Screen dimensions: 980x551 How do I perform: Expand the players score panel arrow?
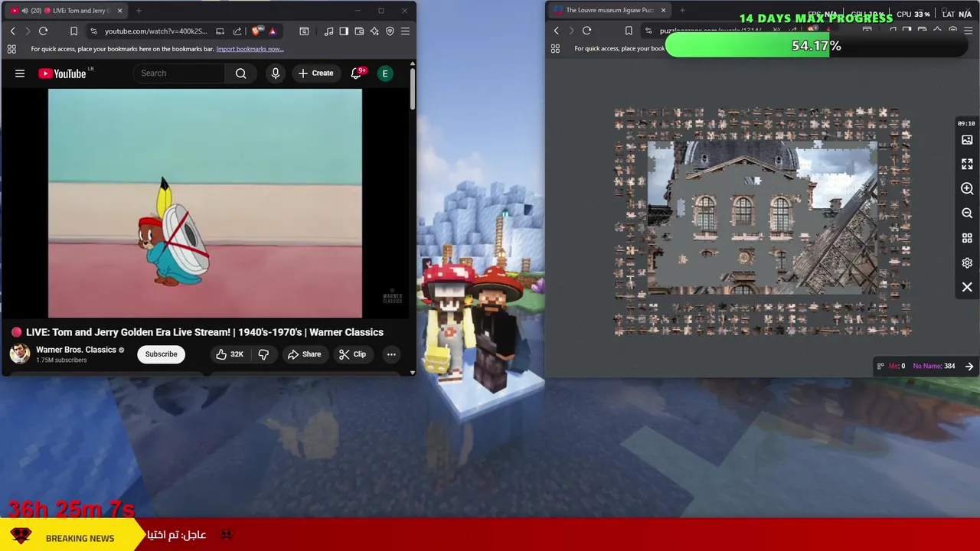coord(969,367)
